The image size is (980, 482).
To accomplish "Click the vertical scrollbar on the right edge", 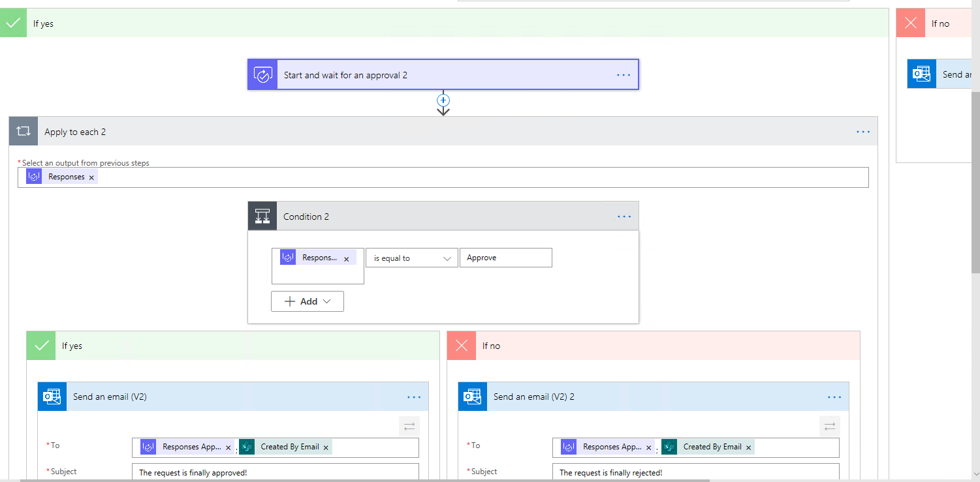I will pyautogui.click(x=975, y=183).
